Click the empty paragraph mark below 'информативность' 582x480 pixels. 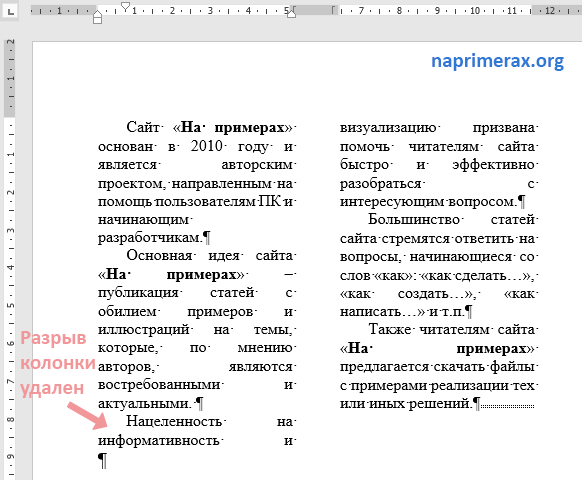click(103, 460)
